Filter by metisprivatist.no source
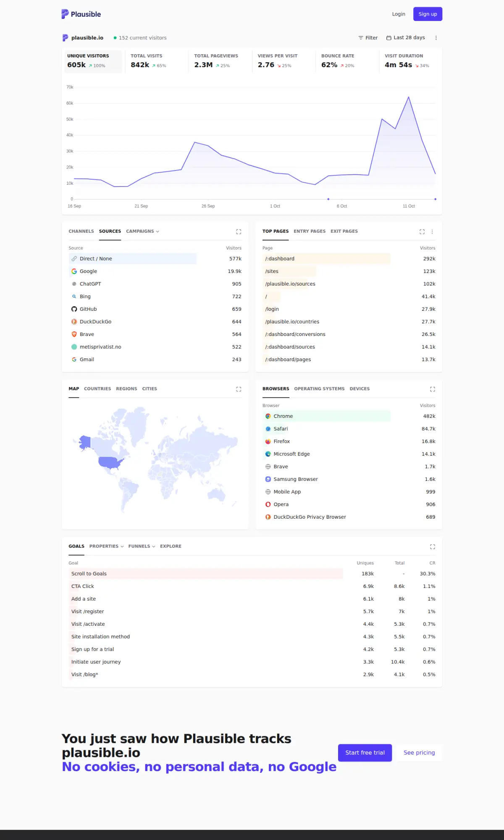Screen dimensions: 504x840 pos(155,347)
